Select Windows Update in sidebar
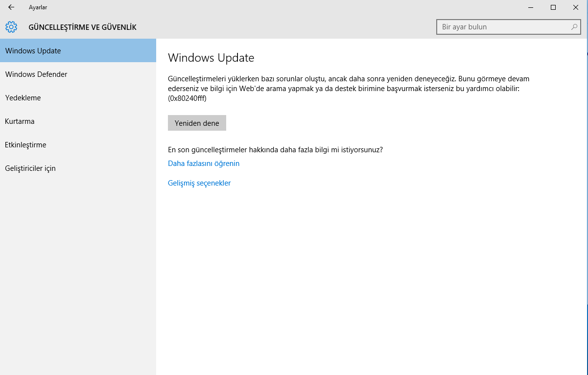The image size is (588, 375). tap(78, 51)
